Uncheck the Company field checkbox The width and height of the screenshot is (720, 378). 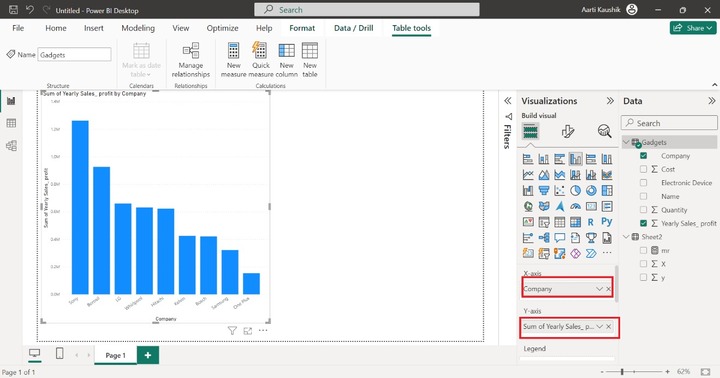click(643, 156)
